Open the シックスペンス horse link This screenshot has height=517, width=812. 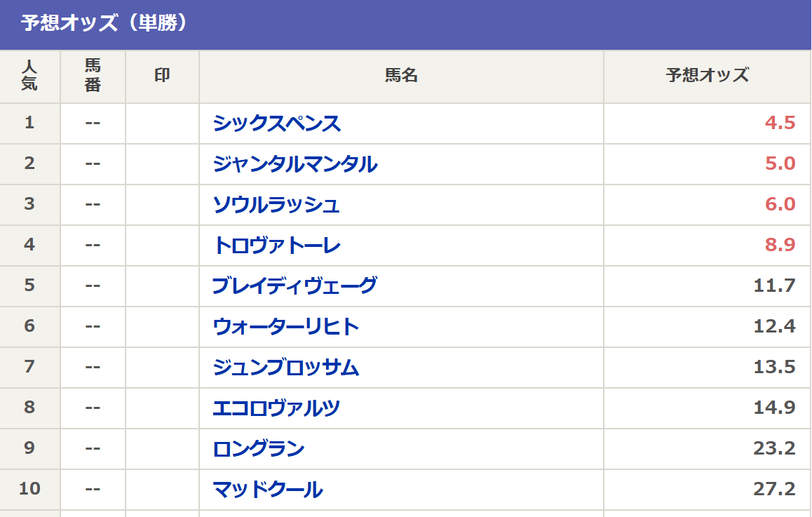[x=276, y=123]
